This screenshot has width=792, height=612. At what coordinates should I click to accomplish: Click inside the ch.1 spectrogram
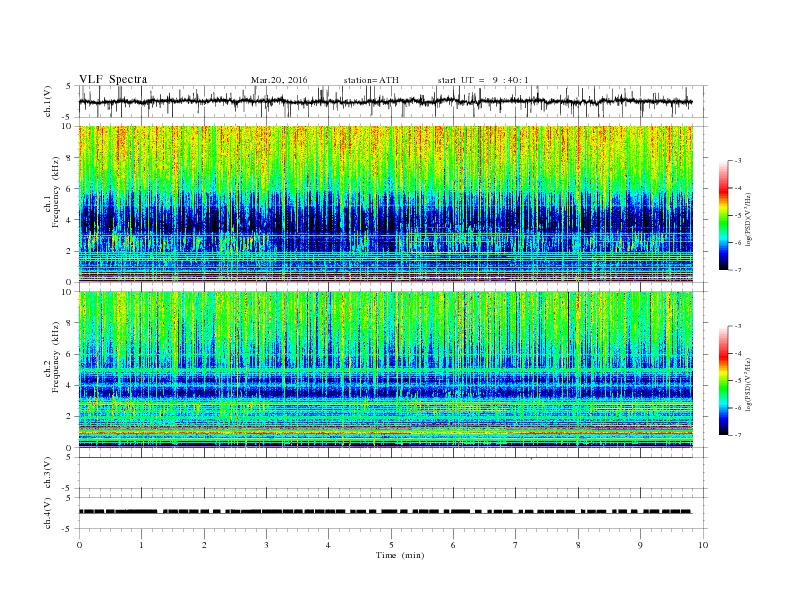tap(386, 204)
